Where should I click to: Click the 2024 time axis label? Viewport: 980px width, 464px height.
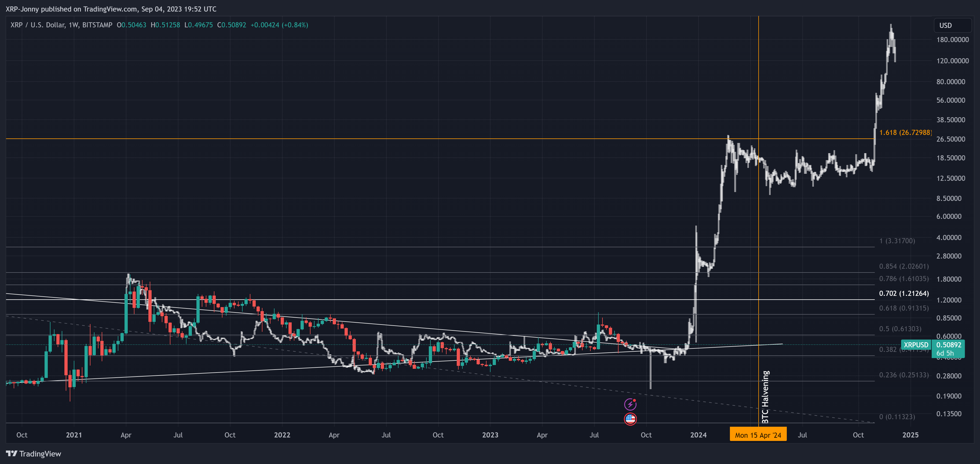698,435
